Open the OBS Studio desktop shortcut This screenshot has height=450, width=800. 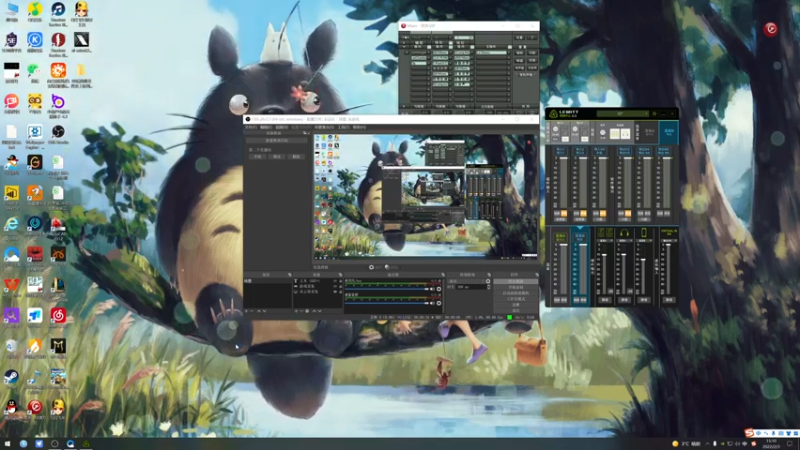58,134
